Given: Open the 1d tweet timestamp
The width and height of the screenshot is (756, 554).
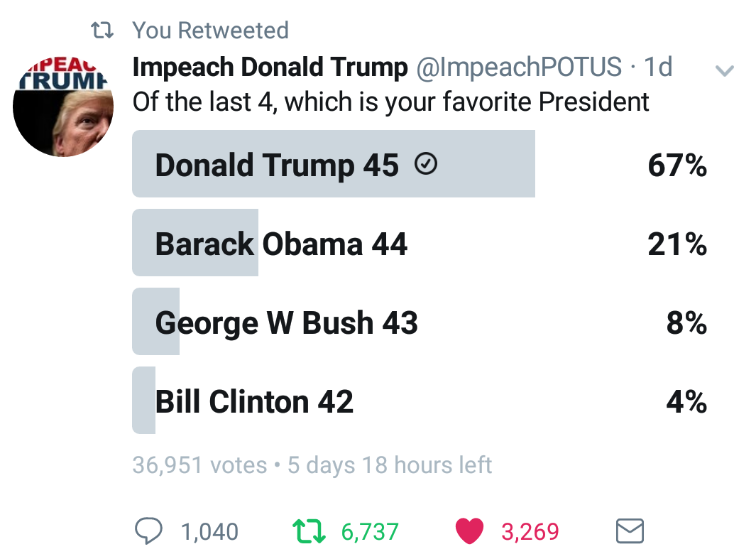Looking at the screenshot, I should (658, 67).
